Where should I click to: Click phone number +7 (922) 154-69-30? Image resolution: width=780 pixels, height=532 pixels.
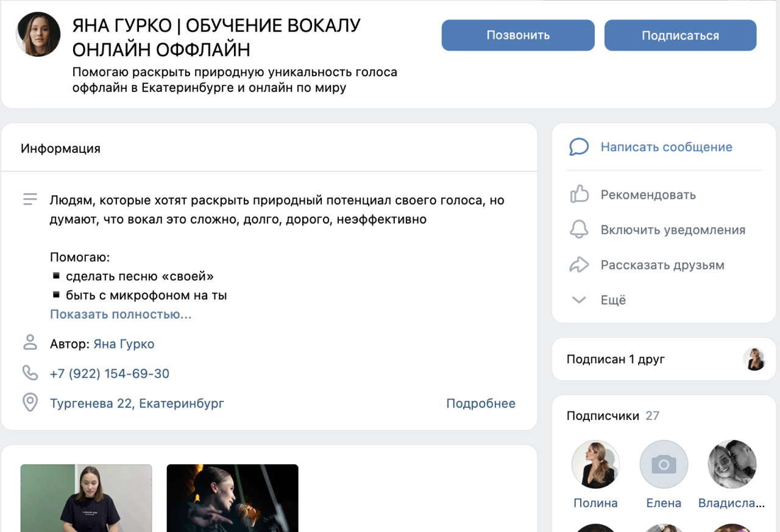tap(110, 374)
